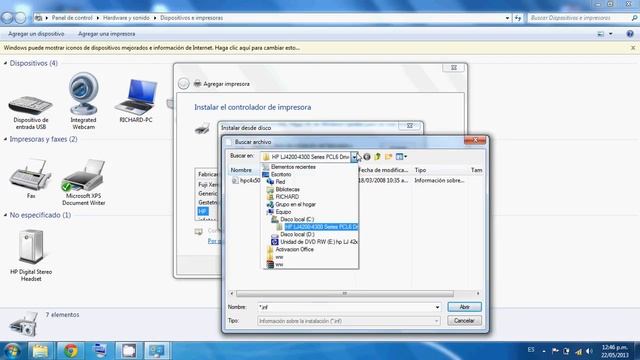Open Windows Explorer from the taskbar

pyautogui.click(x=40, y=351)
